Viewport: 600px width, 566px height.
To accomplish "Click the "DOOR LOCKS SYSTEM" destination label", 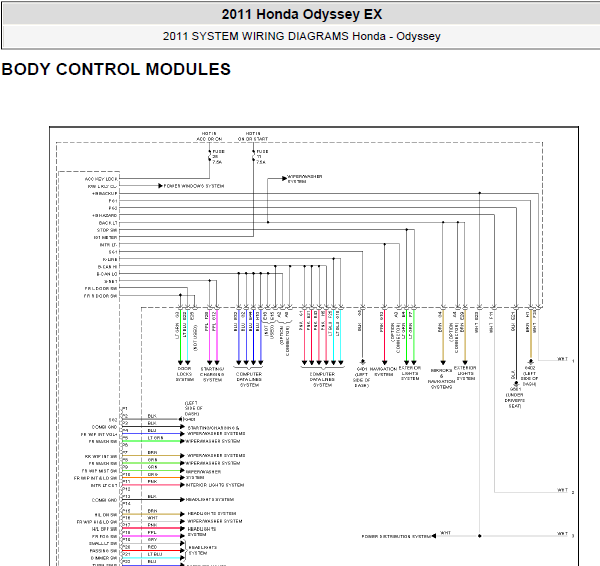I will click(184, 374).
